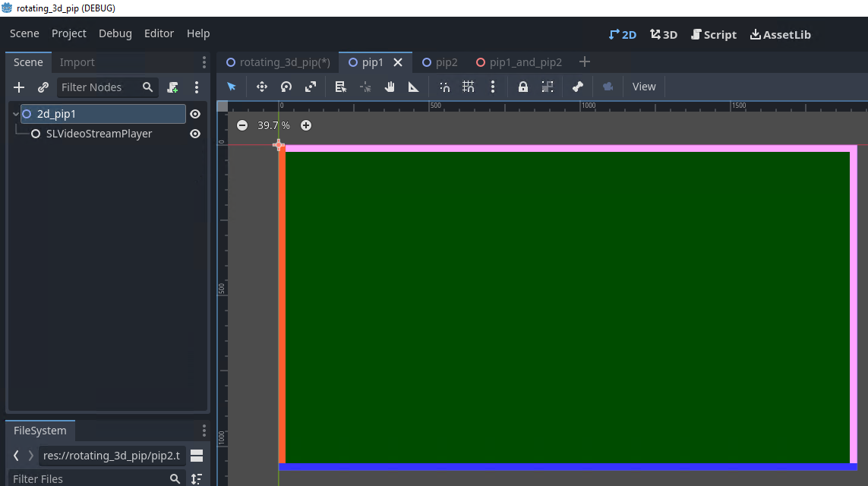Choose the Scale Mode tool
The image size is (868, 486).
(x=311, y=87)
